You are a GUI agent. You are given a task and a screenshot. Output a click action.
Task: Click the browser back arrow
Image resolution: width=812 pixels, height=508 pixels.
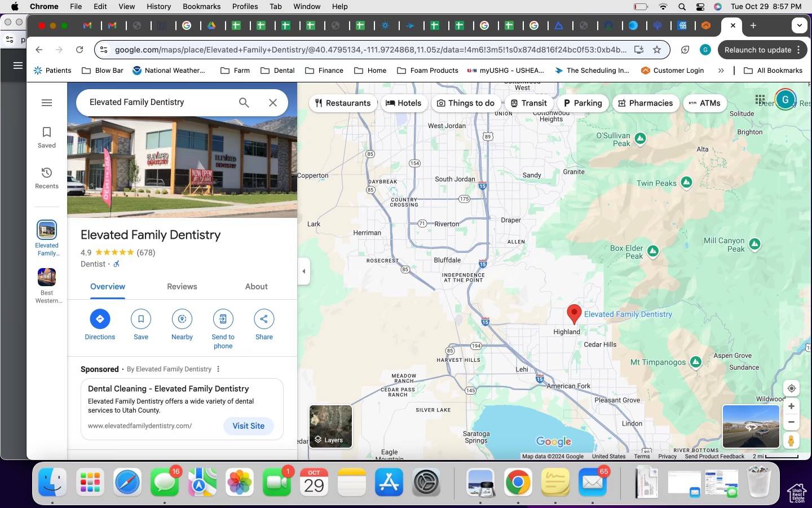coord(39,50)
